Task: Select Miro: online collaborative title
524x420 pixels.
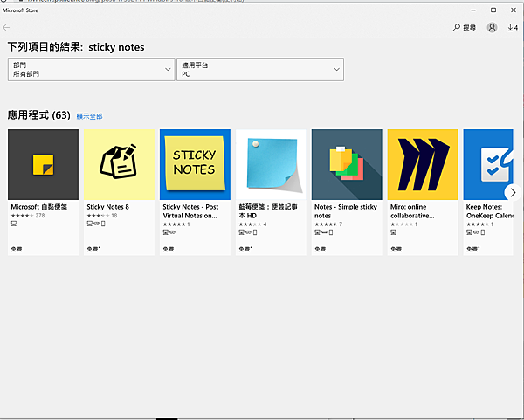Action: tap(412, 211)
